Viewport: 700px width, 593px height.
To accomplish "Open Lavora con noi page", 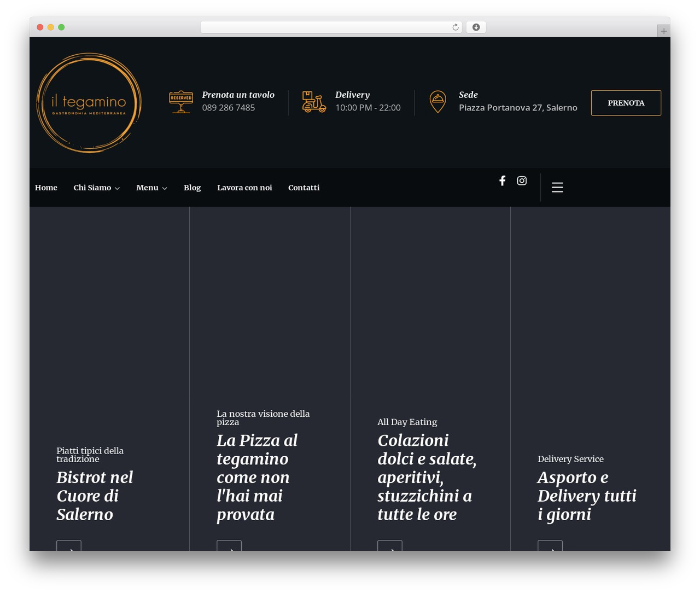I will [244, 188].
